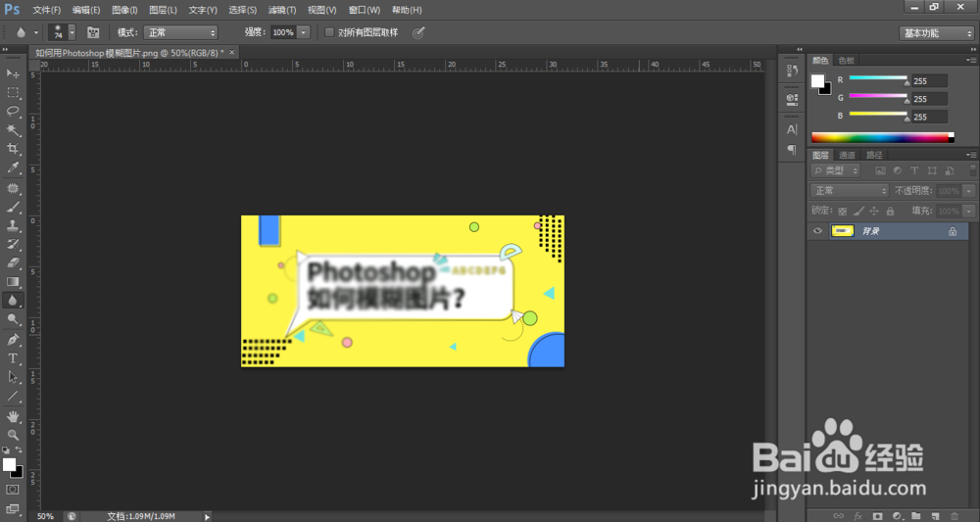Select the Brush tool
This screenshot has height=522, width=980.
pos(13,207)
